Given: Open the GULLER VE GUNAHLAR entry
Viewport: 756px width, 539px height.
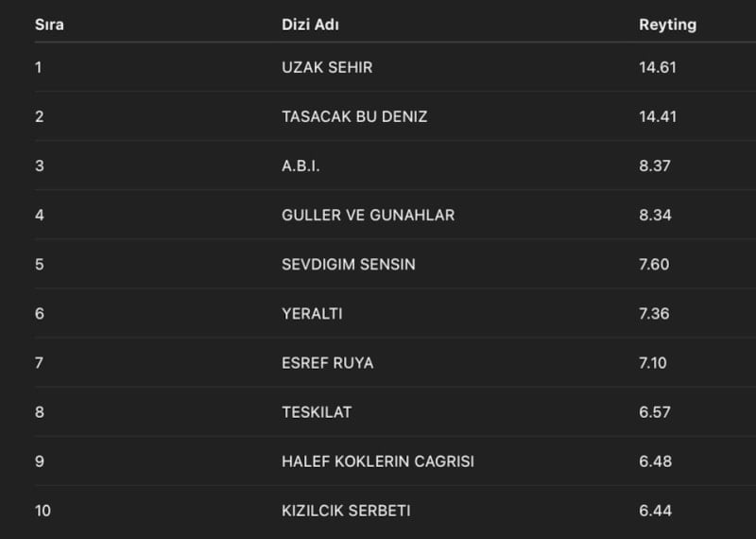Looking at the screenshot, I should pyautogui.click(x=368, y=215).
